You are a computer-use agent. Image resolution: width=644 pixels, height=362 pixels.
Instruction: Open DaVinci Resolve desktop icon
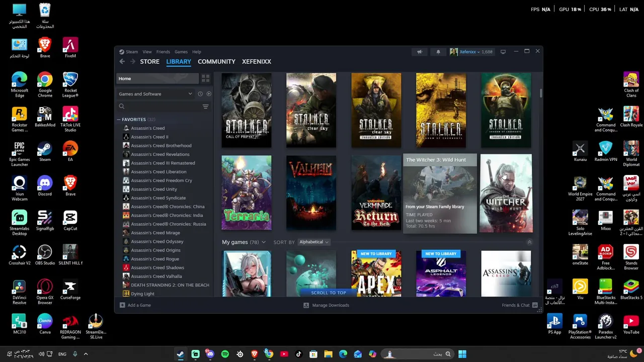click(x=20, y=293)
